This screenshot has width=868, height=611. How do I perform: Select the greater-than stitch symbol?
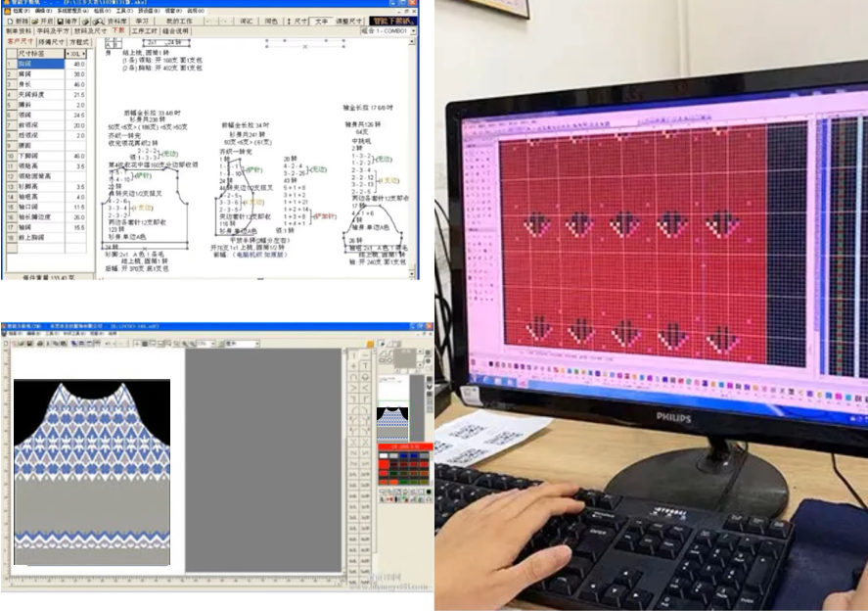(353, 389)
